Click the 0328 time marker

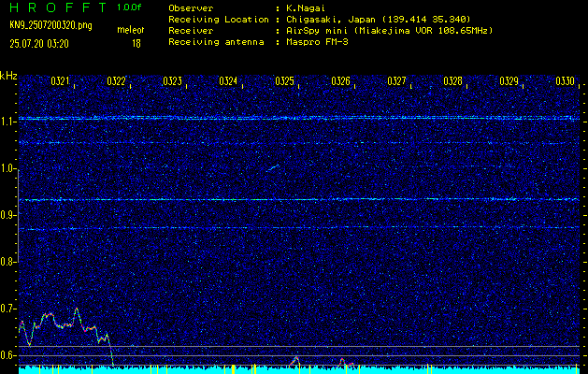(x=453, y=81)
